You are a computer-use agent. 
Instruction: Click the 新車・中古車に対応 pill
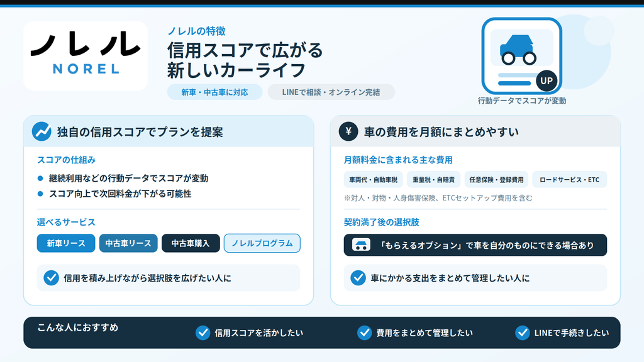[215, 92]
